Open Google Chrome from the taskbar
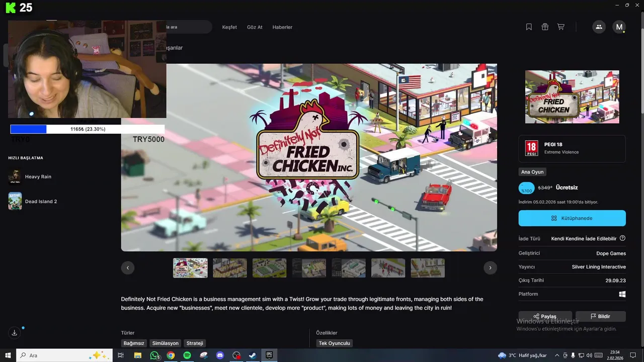Viewport: 644px width, 362px height. 171,355
